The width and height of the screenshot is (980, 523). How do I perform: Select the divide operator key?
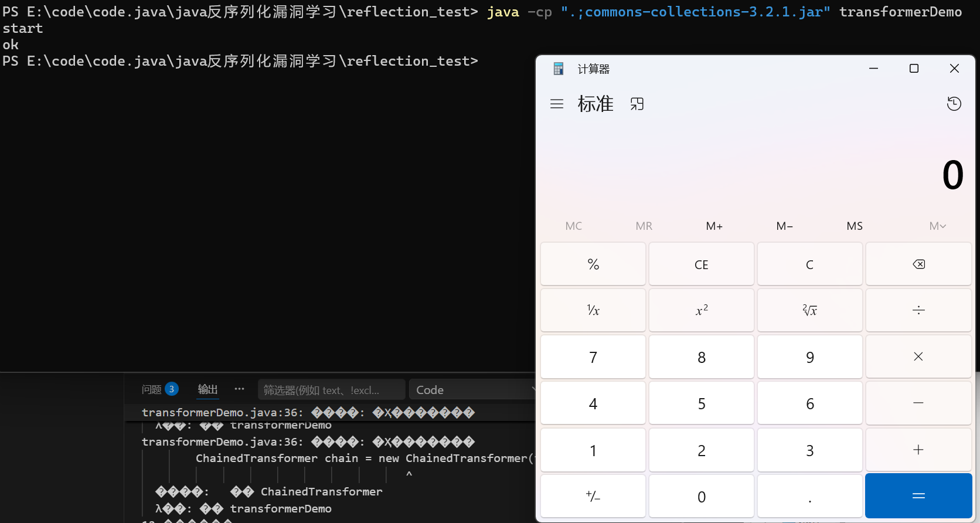coord(918,310)
